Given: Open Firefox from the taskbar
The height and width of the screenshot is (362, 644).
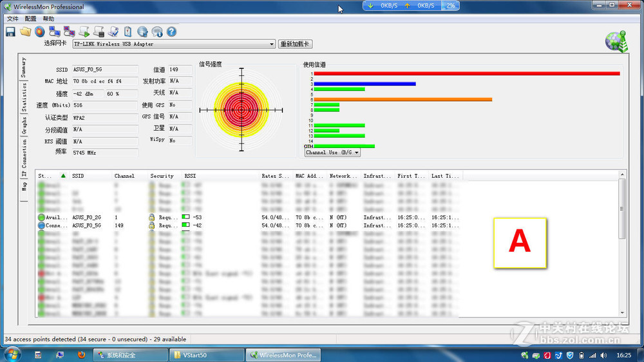Looking at the screenshot, I should pos(81,355).
